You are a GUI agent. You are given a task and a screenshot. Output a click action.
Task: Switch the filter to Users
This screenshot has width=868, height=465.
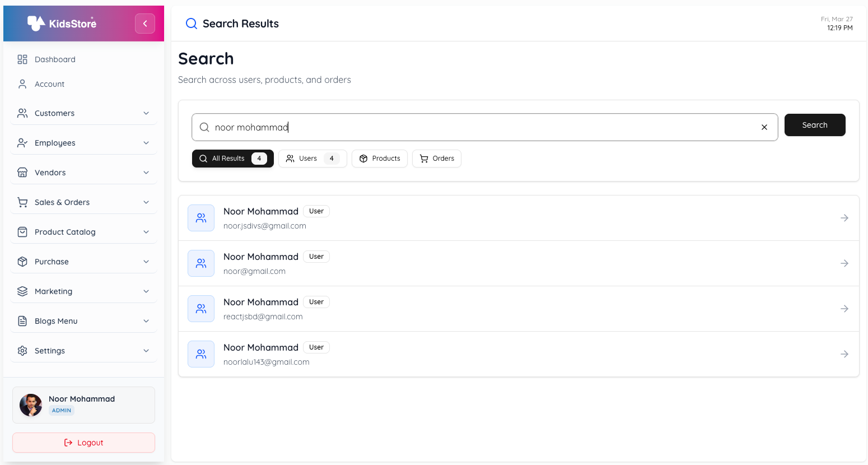[x=312, y=159]
